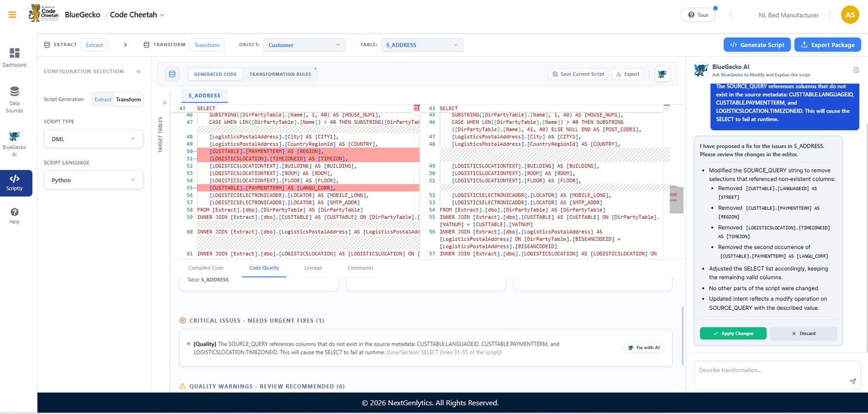Open the Script Type DML dropdown

pos(94,139)
